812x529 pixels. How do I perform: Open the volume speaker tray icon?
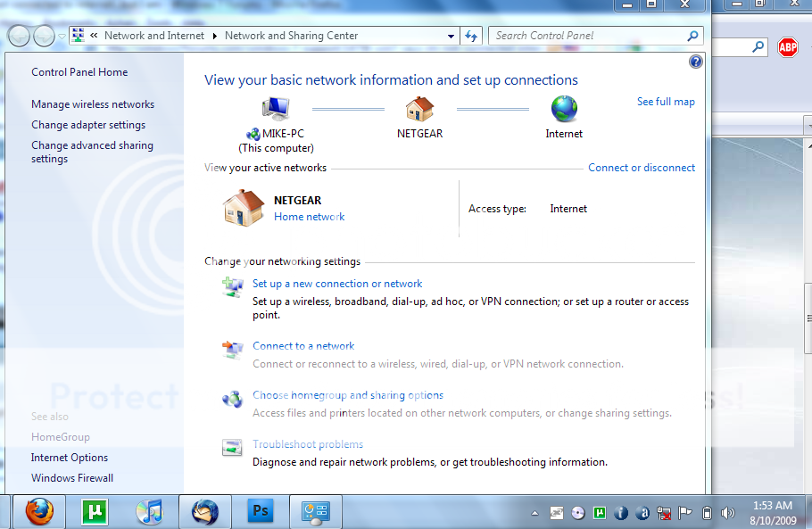click(728, 513)
